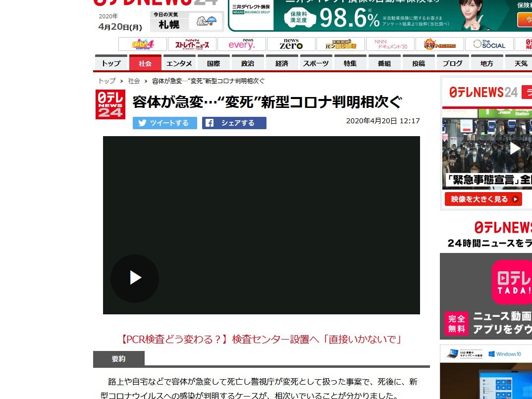Click the 社会 breadcrumb link
Image resolution: width=532 pixels, height=399 pixels.
(134, 81)
